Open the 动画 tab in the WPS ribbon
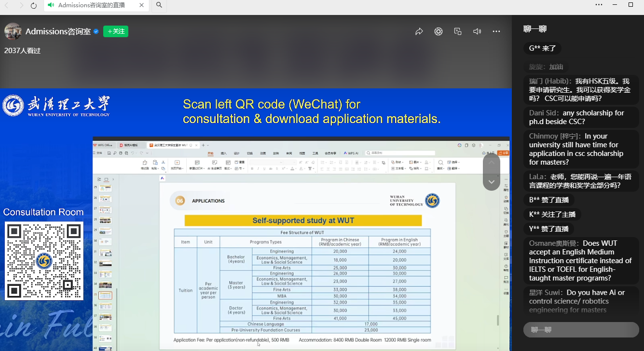 click(x=263, y=153)
